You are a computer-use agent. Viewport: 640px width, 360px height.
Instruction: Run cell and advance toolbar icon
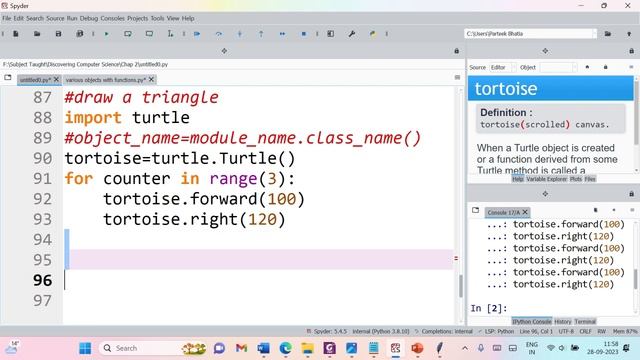point(149,34)
